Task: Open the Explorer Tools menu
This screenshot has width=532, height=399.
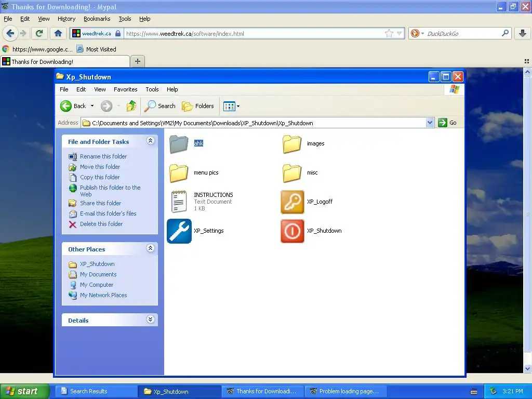Action: [x=152, y=89]
